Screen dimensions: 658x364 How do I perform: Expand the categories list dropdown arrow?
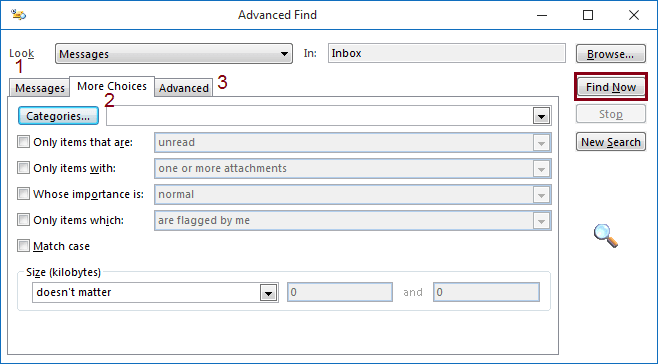point(541,116)
